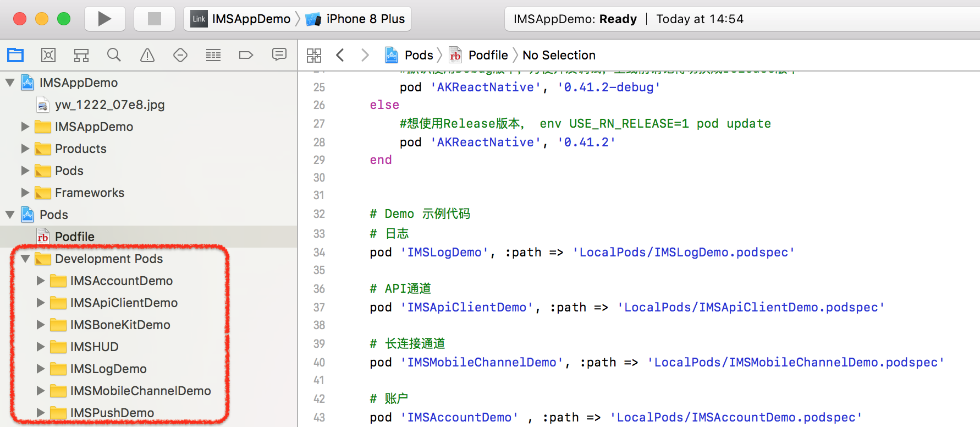The image size is (980, 427).
Task: Open the Source Control navigator
Action: point(48,55)
